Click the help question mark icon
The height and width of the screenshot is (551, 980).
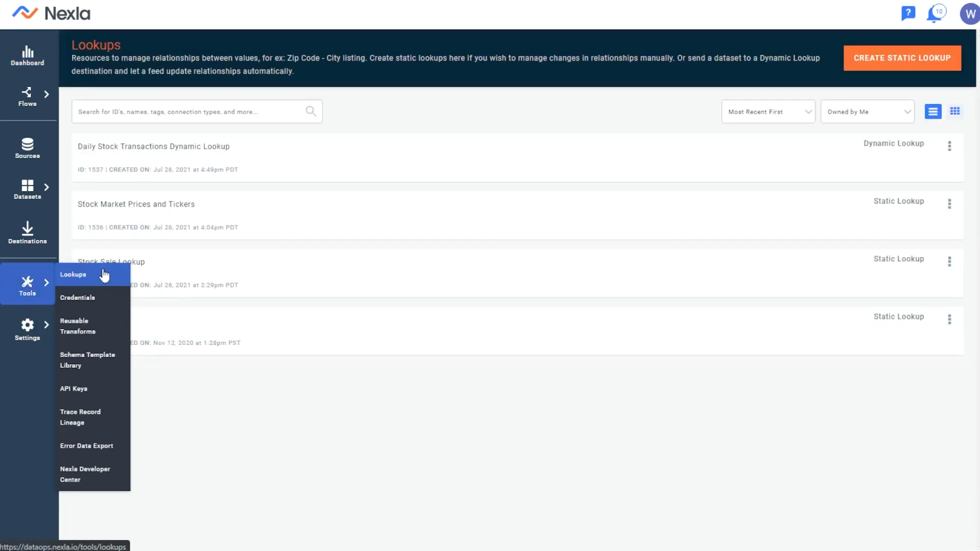point(909,13)
